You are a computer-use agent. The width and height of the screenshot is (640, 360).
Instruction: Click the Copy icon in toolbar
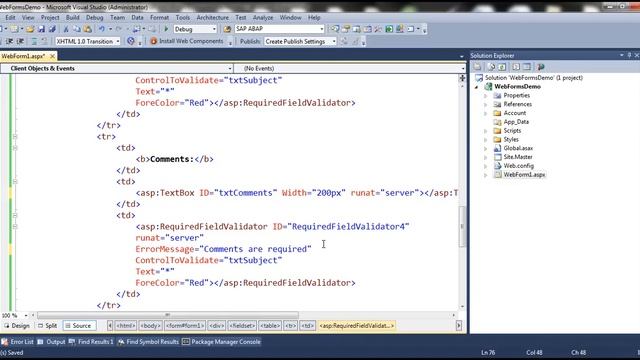pos(77,29)
